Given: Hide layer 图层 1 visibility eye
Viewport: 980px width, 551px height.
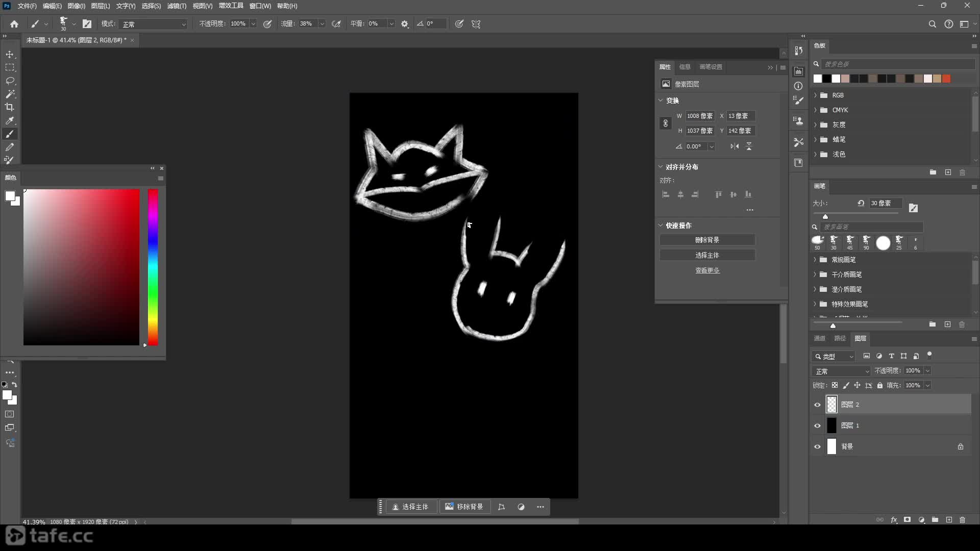Looking at the screenshot, I should point(817,425).
